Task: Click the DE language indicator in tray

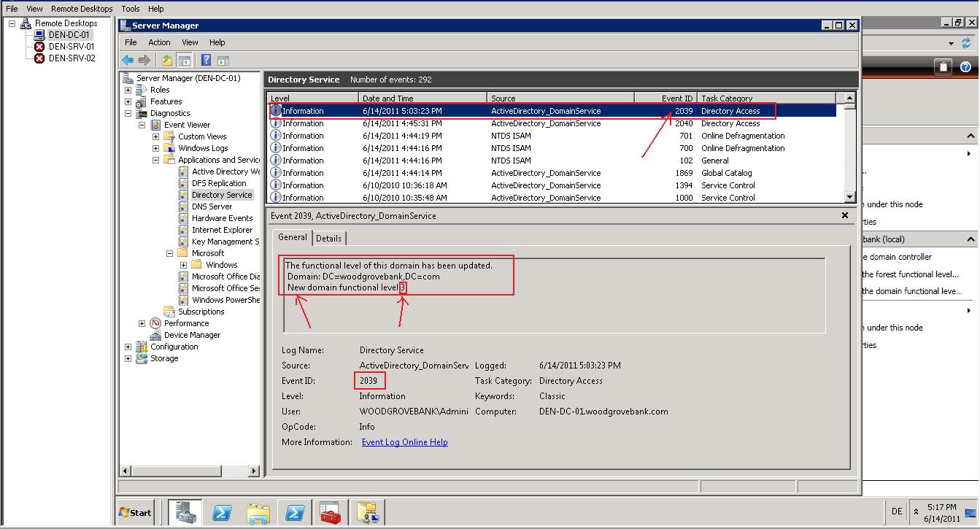Action: click(897, 512)
